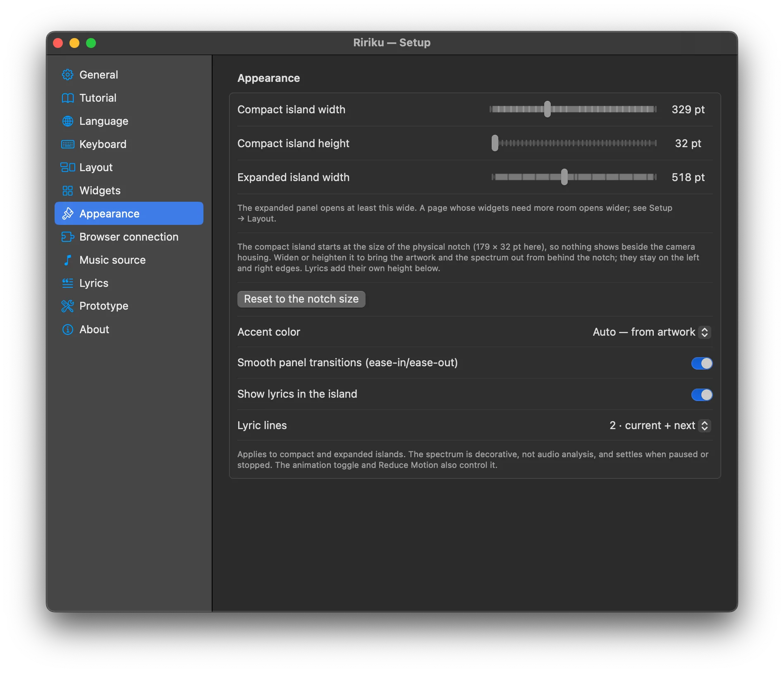This screenshot has height=673, width=784.
Task: Click the About info icon
Action: coord(67,329)
